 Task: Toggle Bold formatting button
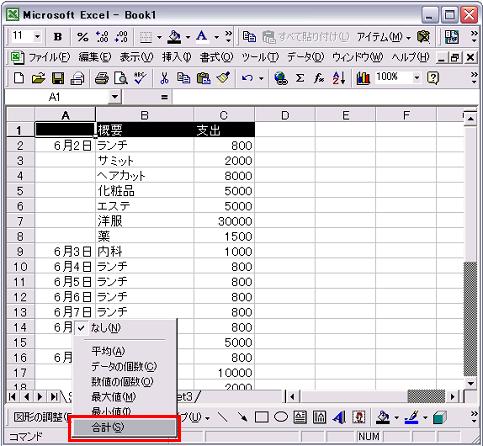58,36
